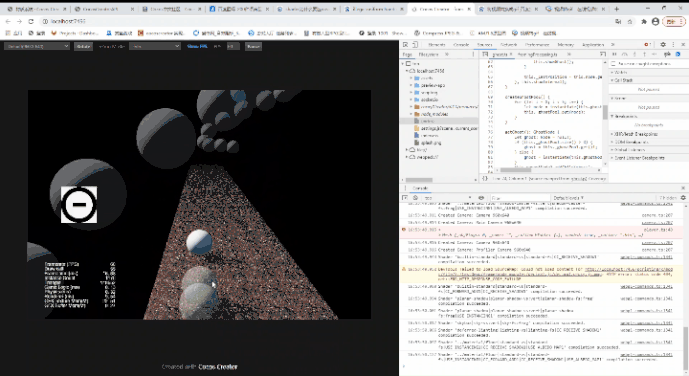Go back in browser history

click(8, 21)
